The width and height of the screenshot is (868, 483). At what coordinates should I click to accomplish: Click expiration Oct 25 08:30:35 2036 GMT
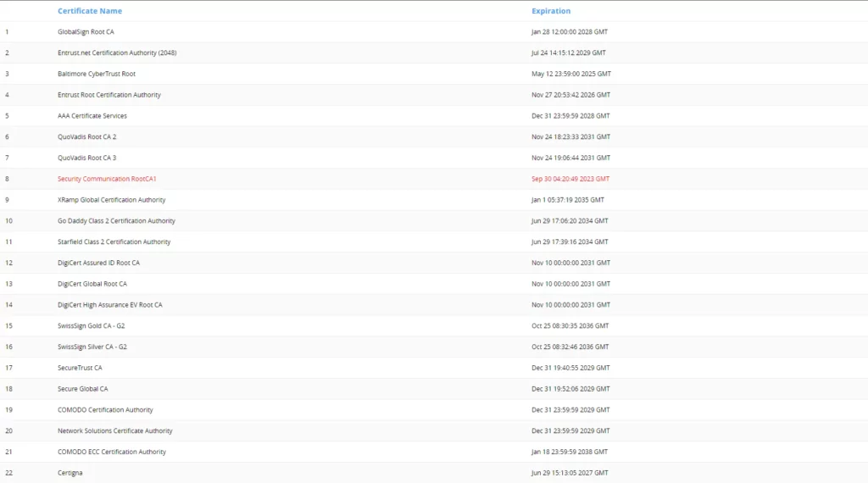click(x=570, y=326)
